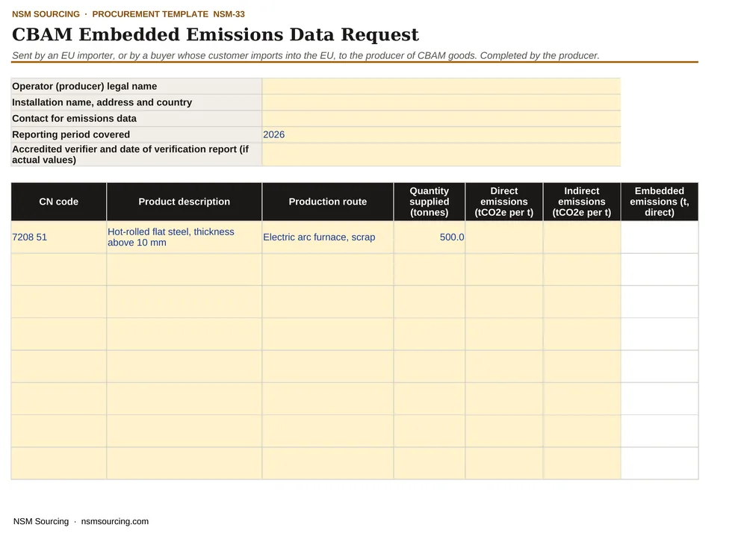The width and height of the screenshot is (747, 560).
Task: Click indirect emissions cell in 7208 51 row
Action: point(582,237)
